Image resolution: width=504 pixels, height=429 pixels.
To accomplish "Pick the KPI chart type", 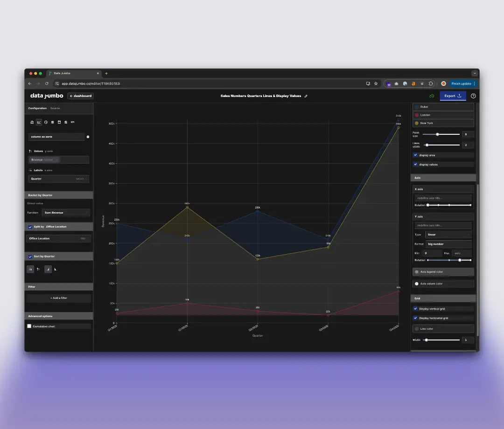I will 72,122.
